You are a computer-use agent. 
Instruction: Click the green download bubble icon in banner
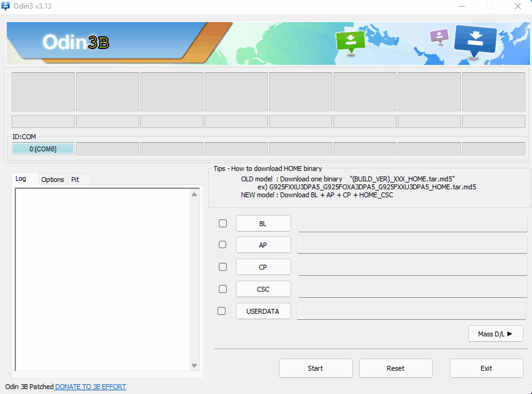pos(351,42)
